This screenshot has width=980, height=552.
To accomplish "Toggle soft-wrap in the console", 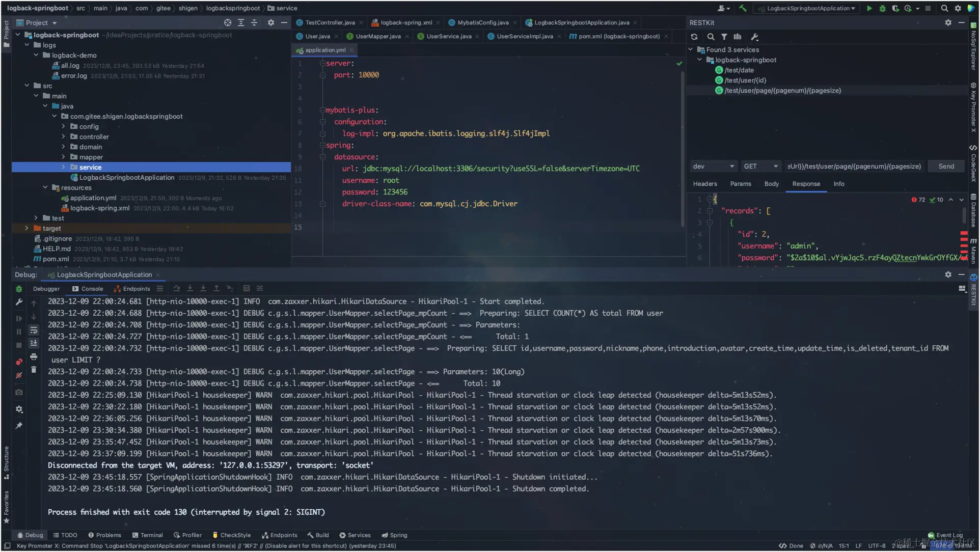I will coord(34,330).
